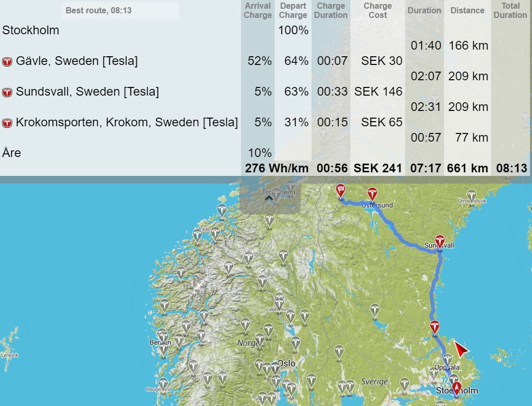
Task: Click Gävle's 52% arrival charge value
Action: tap(259, 61)
